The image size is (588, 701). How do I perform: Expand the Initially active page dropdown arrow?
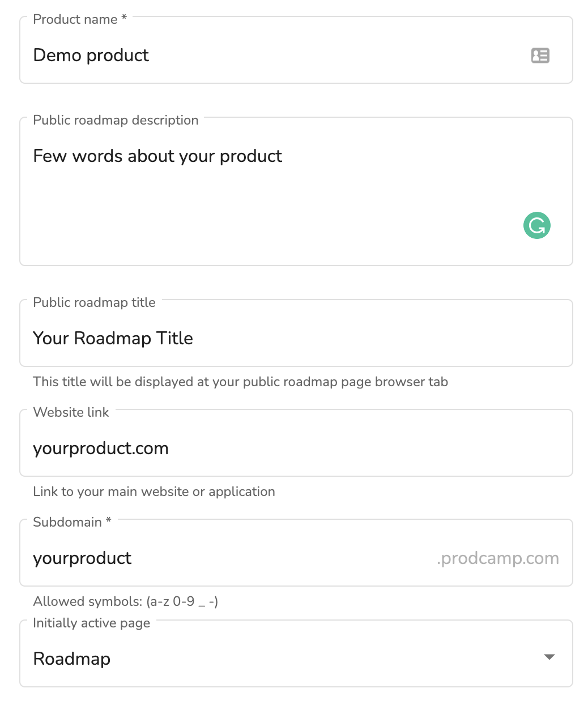coord(549,657)
